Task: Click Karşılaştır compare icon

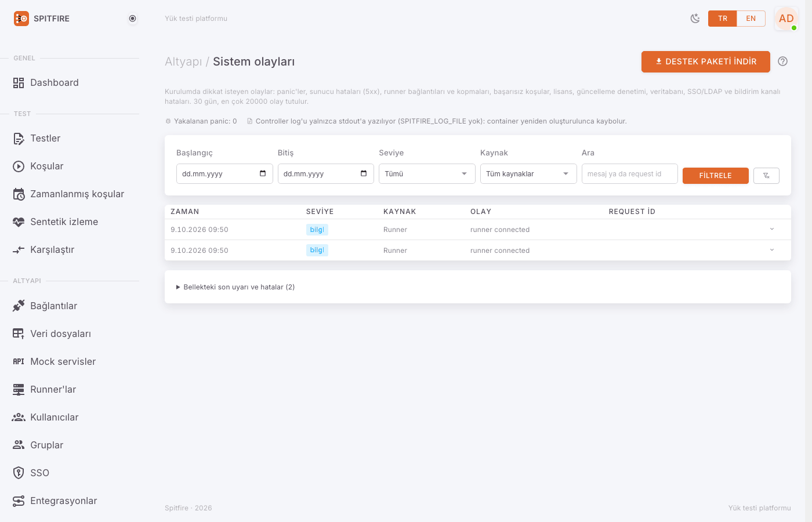Action: click(x=19, y=250)
